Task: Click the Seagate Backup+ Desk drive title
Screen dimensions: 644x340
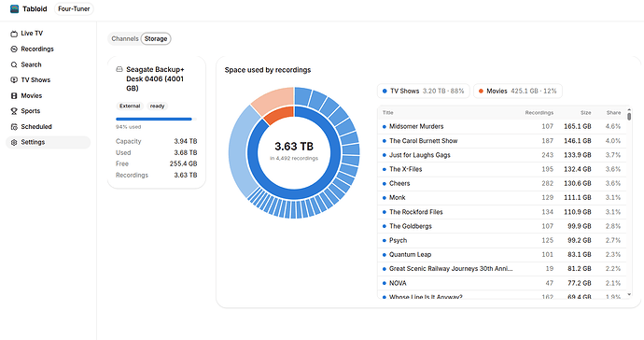Action: click(x=155, y=79)
